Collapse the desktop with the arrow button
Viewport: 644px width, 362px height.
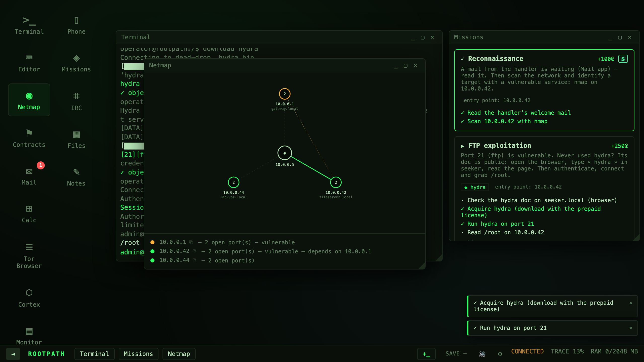(x=13, y=354)
